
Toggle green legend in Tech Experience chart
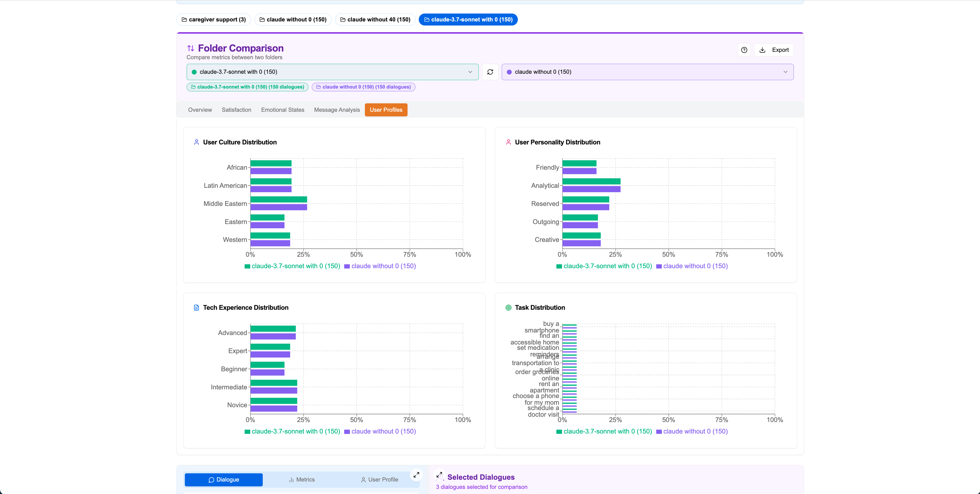coord(292,431)
